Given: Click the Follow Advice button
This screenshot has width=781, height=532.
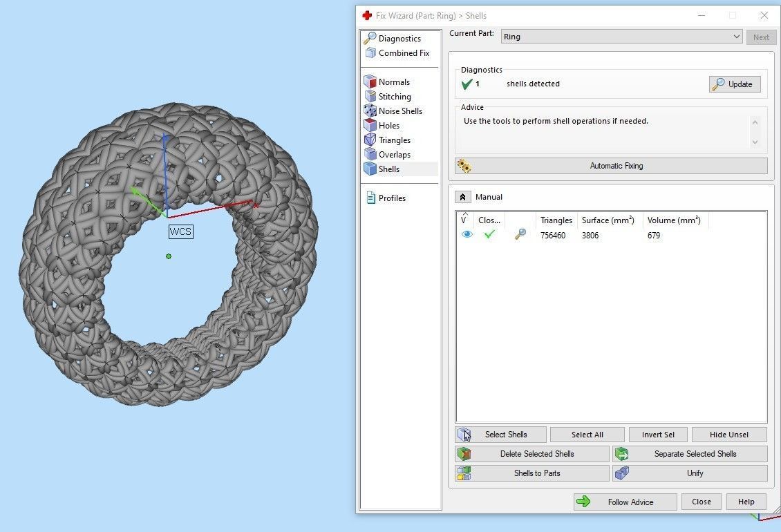Looking at the screenshot, I should (x=625, y=502).
